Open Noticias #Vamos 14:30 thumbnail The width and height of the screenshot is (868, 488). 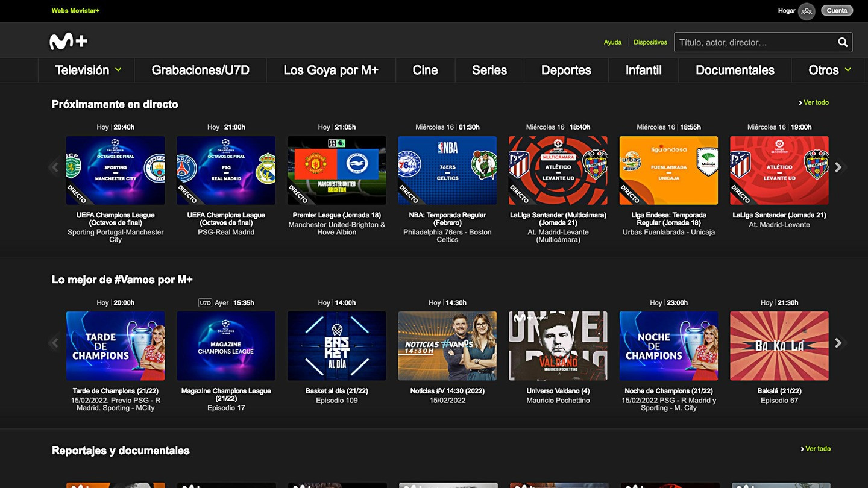(447, 346)
